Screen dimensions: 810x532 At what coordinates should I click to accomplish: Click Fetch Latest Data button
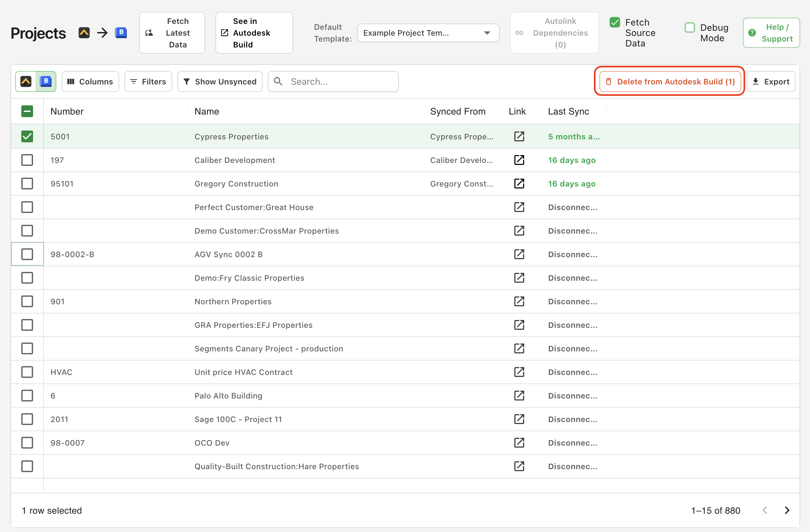click(172, 33)
